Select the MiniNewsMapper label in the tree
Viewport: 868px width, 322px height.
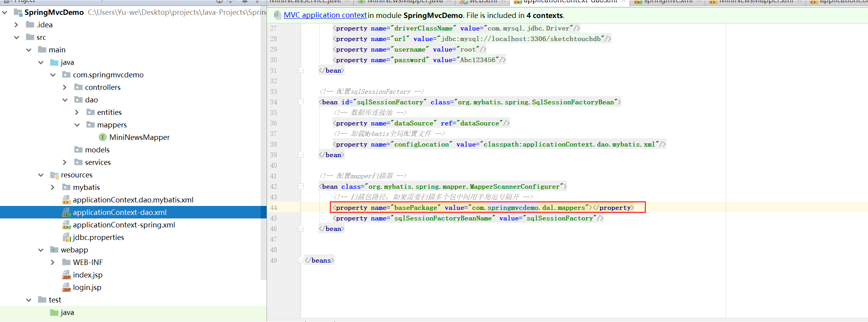(139, 137)
